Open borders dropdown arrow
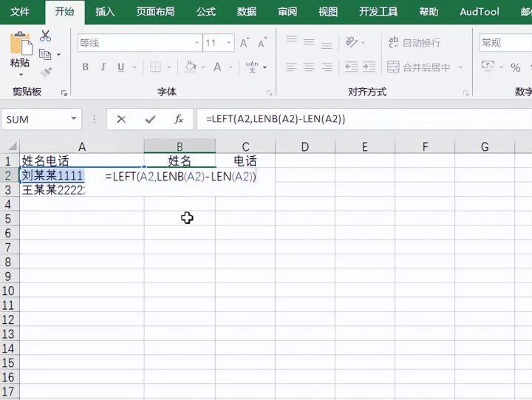This screenshot has width=532, height=400. [x=168, y=67]
